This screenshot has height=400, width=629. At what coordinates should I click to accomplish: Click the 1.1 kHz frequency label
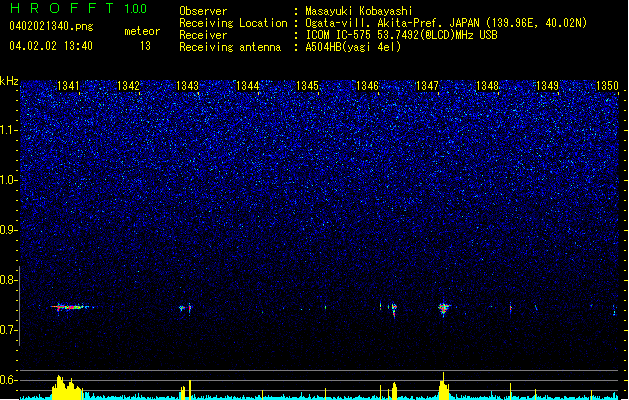tap(9, 130)
